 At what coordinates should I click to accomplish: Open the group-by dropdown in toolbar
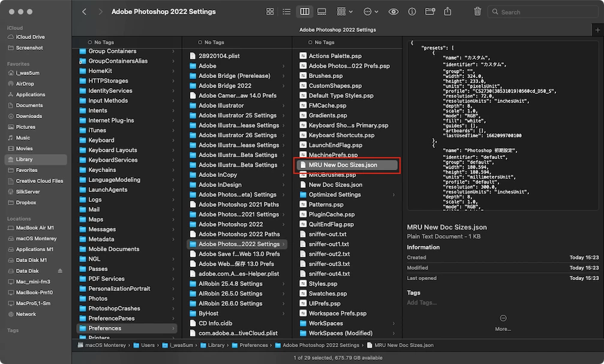click(x=345, y=11)
